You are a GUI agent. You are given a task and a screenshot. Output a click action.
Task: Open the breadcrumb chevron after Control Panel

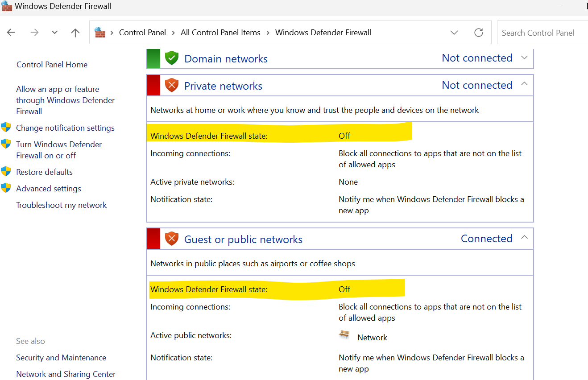(174, 33)
